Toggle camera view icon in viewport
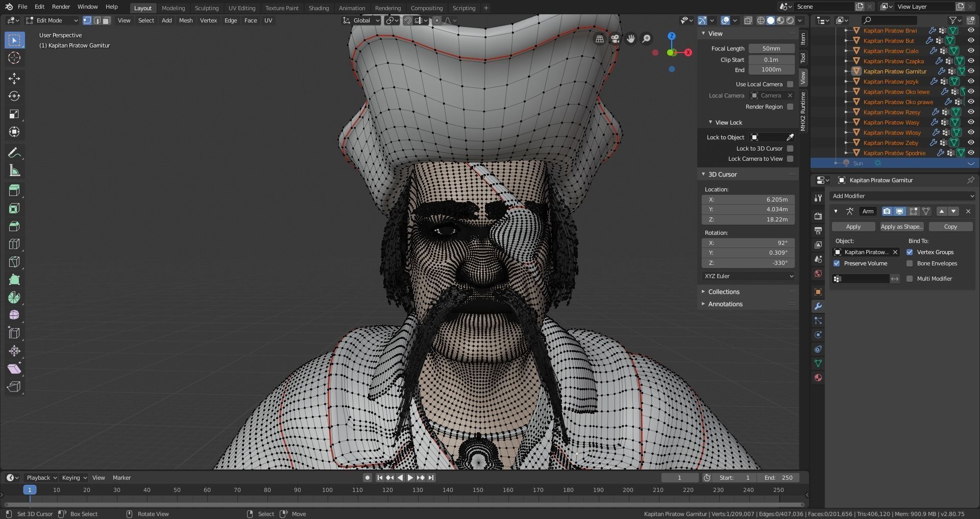 [x=615, y=39]
